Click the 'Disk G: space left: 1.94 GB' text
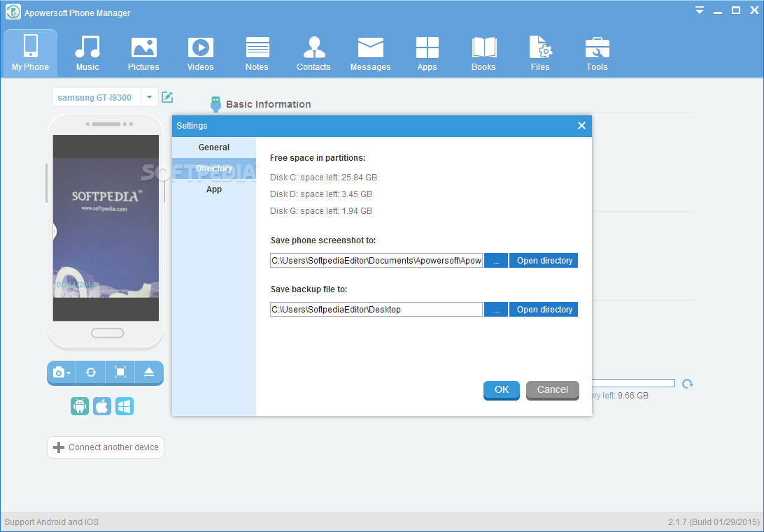 pos(321,210)
